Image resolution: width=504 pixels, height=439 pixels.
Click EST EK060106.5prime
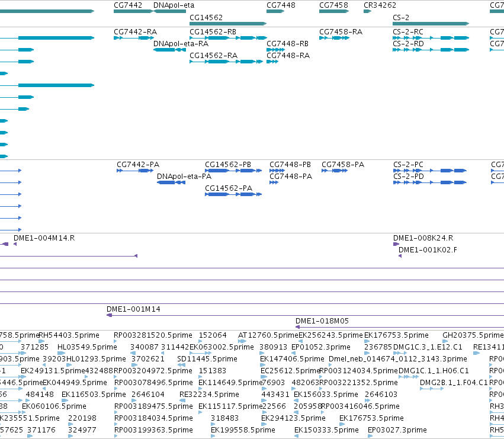tap(54, 406)
